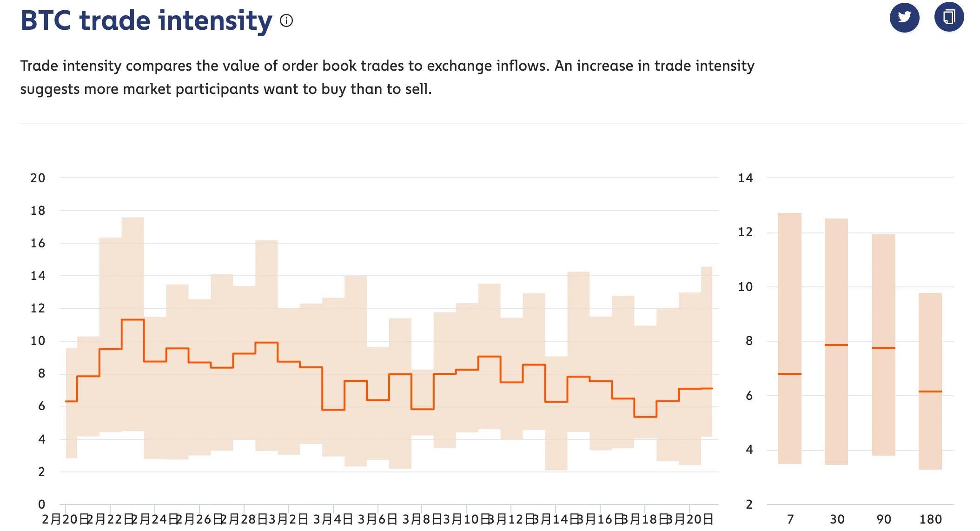This screenshot has width=980, height=531.
Task: Click the 20 label on left y-axis
Action: [x=38, y=178]
